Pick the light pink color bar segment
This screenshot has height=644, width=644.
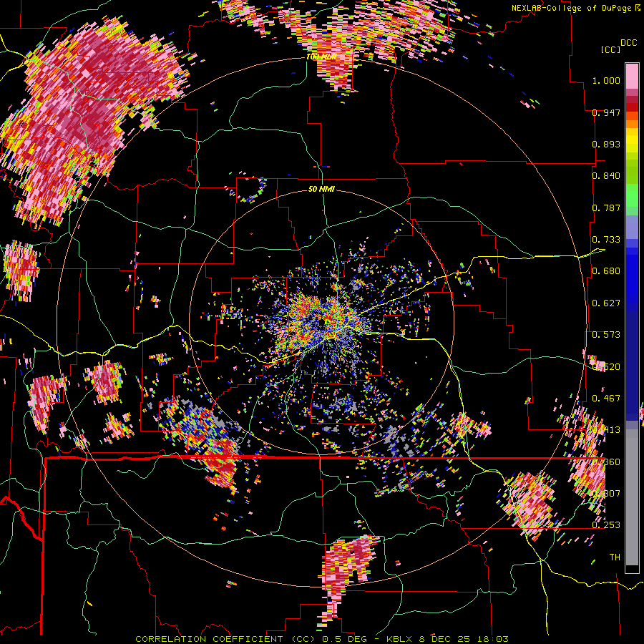tap(632, 76)
